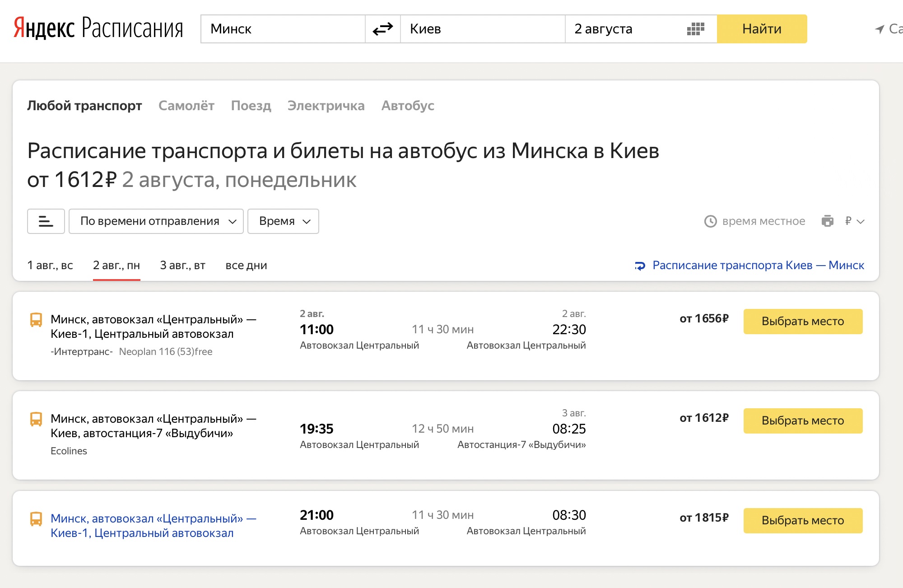Select the 1 авг., вс date tab

pos(50,265)
